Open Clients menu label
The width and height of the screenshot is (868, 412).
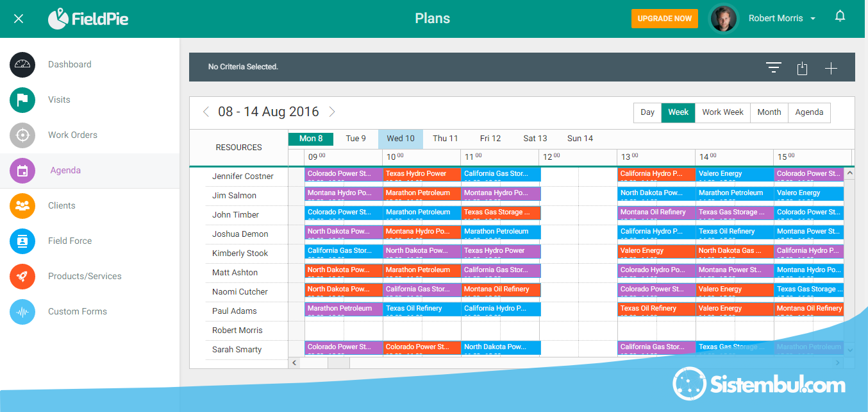coord(62,205)
